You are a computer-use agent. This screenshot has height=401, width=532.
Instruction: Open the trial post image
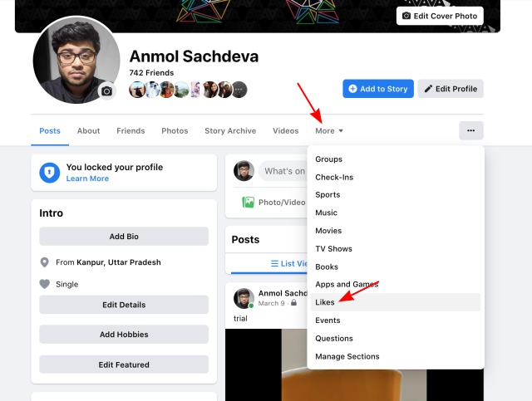(x=354, y=364)
